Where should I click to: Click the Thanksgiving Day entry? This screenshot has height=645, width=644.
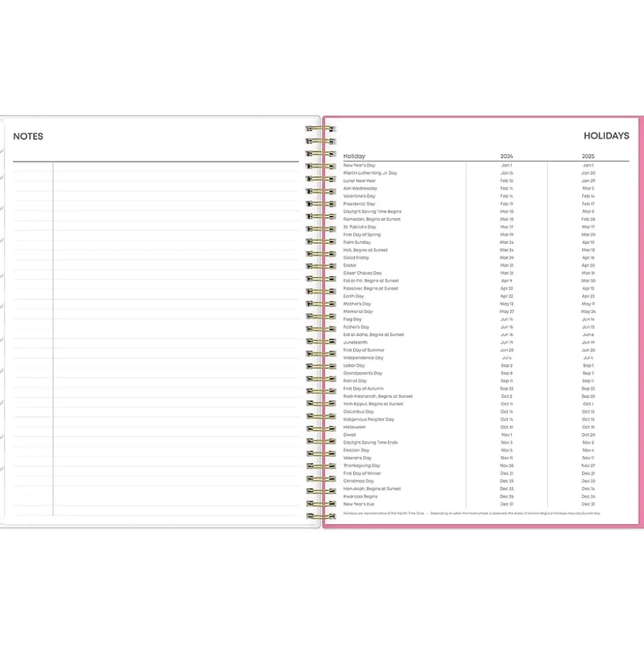362,466
